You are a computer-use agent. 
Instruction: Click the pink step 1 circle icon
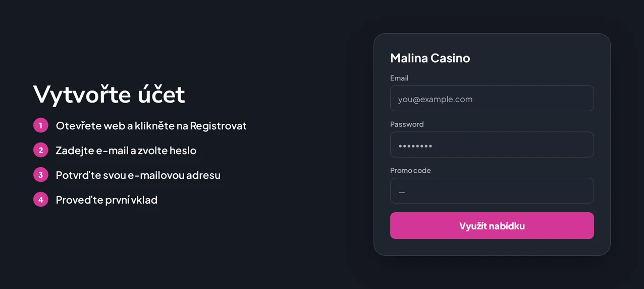[x=41, y=125]
